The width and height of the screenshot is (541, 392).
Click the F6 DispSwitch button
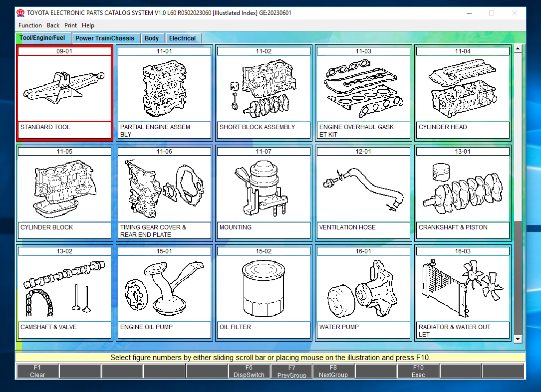coord(249,371)
